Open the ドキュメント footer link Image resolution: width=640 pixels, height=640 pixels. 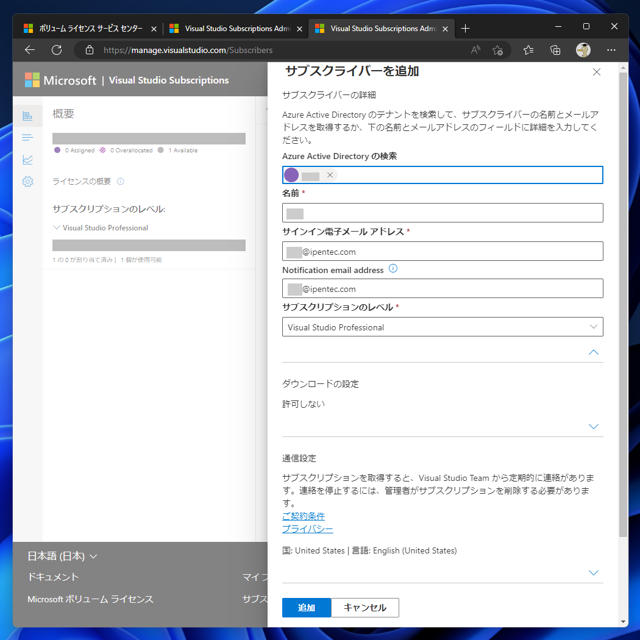(53, 577)
